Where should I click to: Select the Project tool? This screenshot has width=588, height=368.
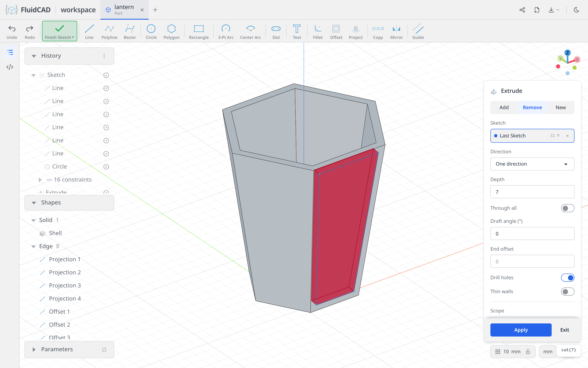[356, 31]
